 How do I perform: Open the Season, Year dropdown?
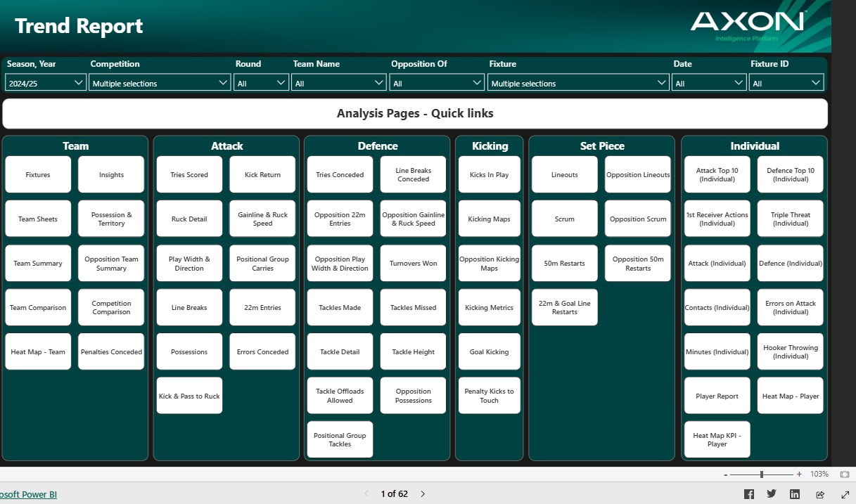click(79, 82)
